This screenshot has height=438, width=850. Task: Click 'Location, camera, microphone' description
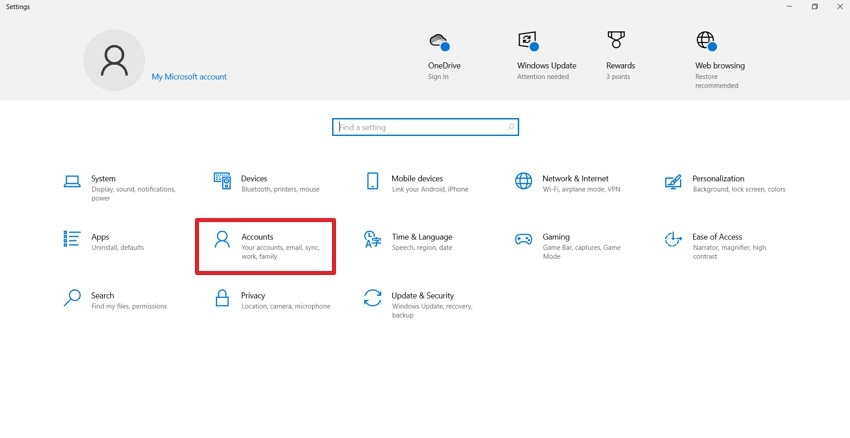pyautogui.click(x=286, y=306)
